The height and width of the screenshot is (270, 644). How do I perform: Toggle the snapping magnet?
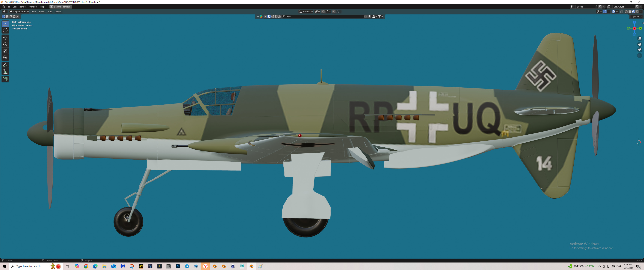point(323,12)
